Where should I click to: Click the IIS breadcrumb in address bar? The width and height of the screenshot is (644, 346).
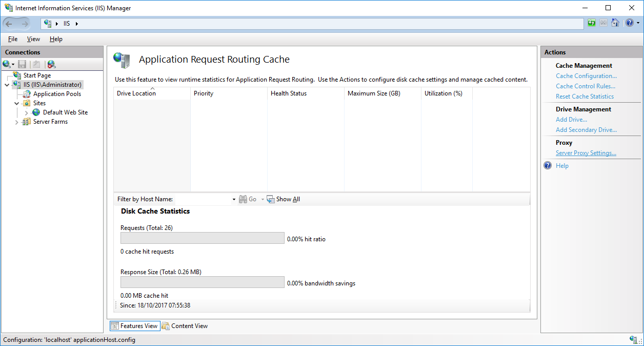coord(67,24)
